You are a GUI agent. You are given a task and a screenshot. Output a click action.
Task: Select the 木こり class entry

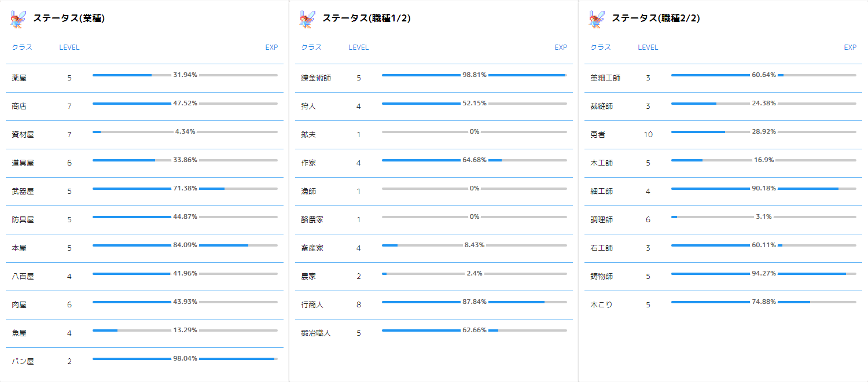(x=601, y=305)
